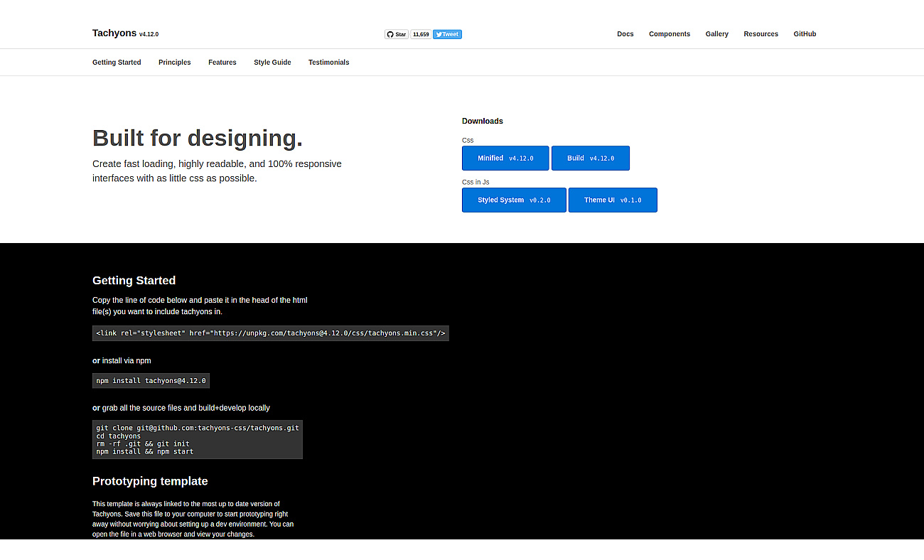The width and height of the screenshot is (924, 560).
Task: Go to Components page
Action: [x=670, y=34]
